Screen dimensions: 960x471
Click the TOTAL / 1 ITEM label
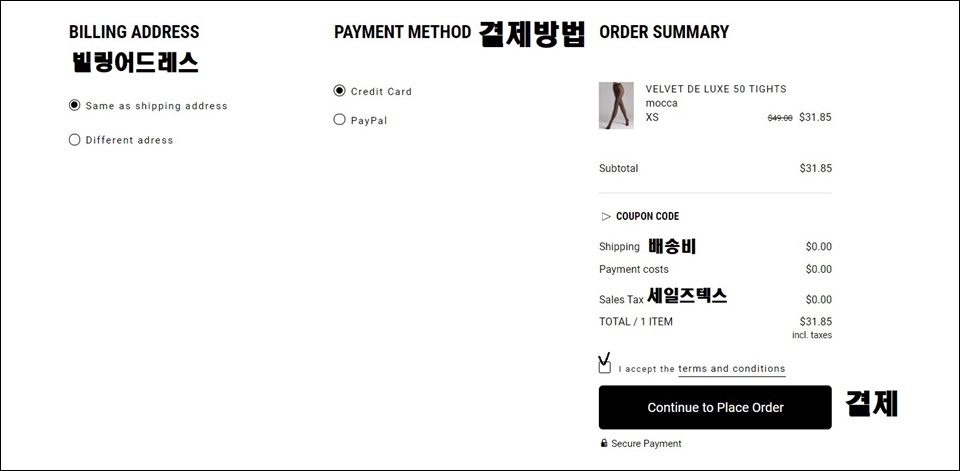coord(636,322)
